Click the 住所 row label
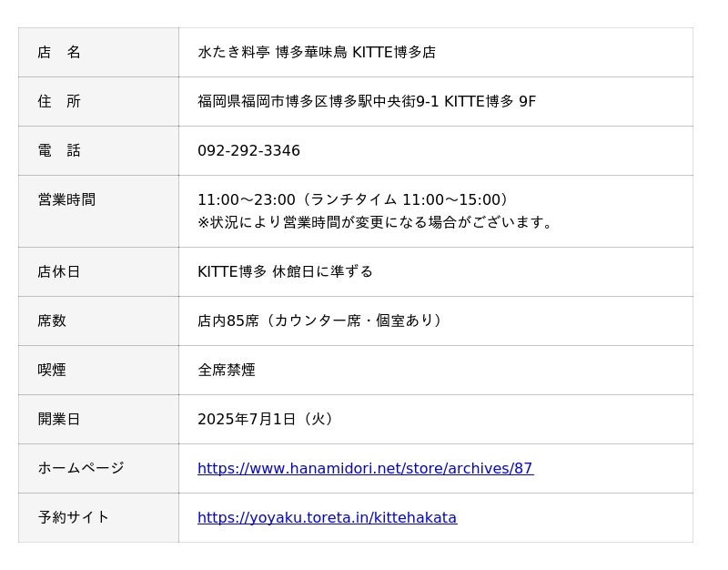The image size is (728, 570). point(59,102)
